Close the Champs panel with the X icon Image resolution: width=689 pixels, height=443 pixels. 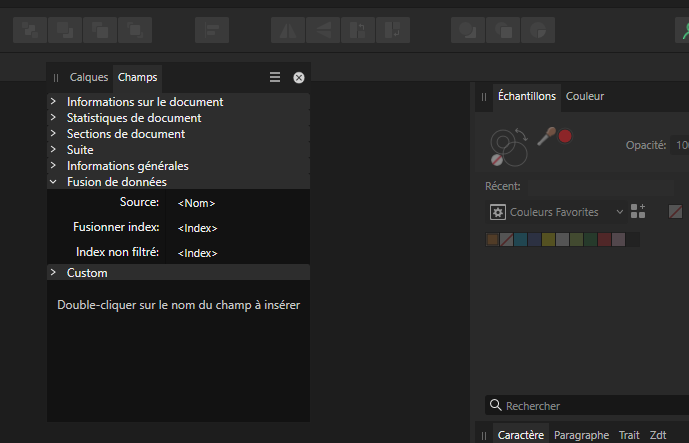pos(299,78)
